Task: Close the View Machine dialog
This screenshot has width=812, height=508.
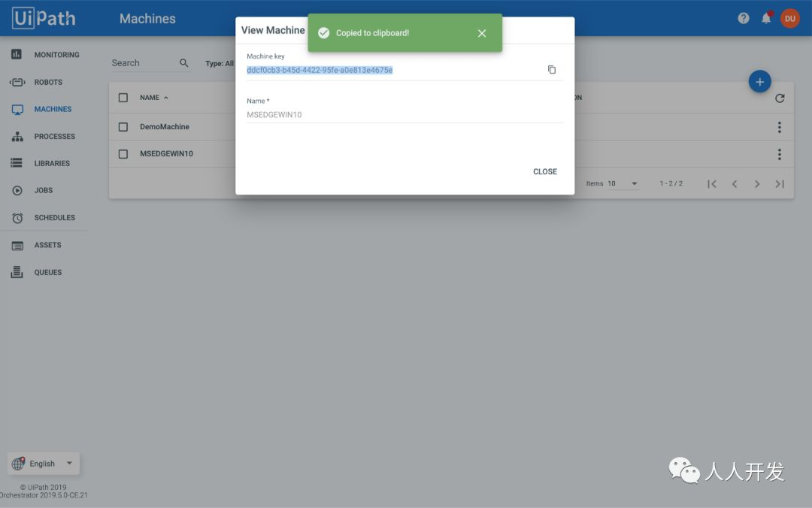Action: click(545, 171)
